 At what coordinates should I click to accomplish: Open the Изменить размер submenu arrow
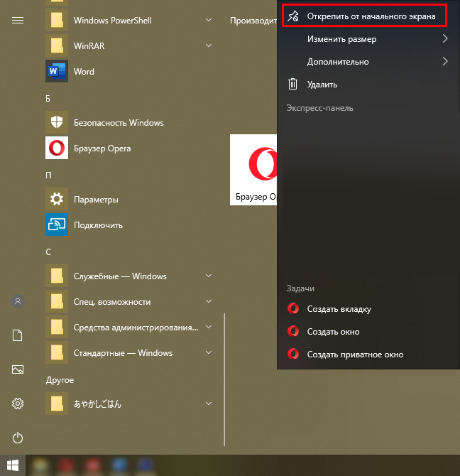pyautogui.click(x=445, y=38)
